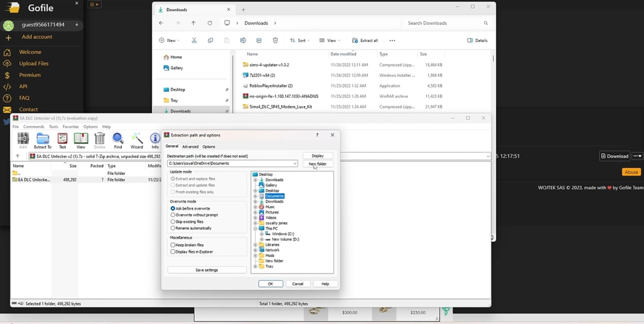Click Extract all in Explorer toolbar

coord(365,40)
